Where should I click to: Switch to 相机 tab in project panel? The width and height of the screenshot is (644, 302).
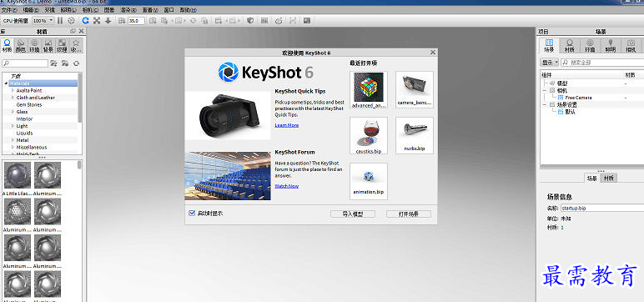pos(631,46)
